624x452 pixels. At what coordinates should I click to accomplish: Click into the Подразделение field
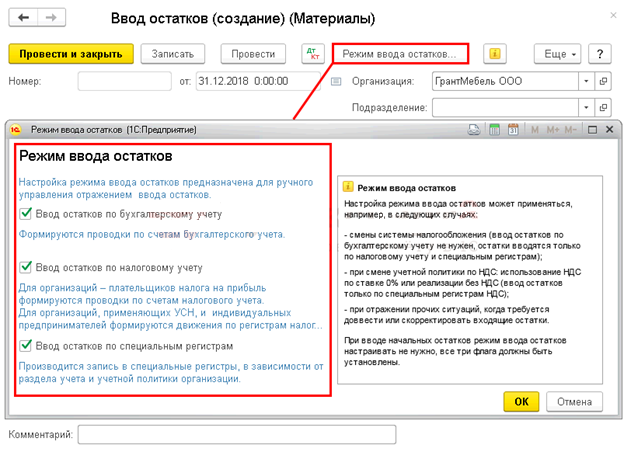(x=505, y=107)
